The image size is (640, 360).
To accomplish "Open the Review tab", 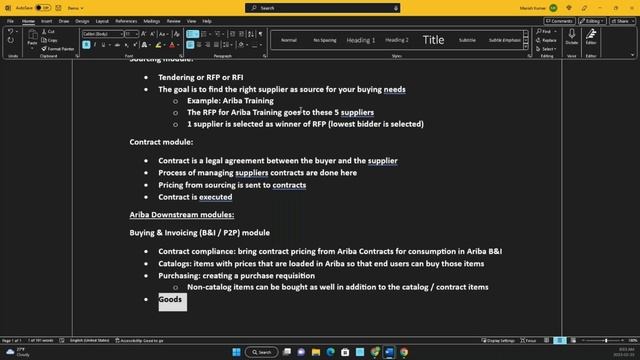I will (173, 21).
